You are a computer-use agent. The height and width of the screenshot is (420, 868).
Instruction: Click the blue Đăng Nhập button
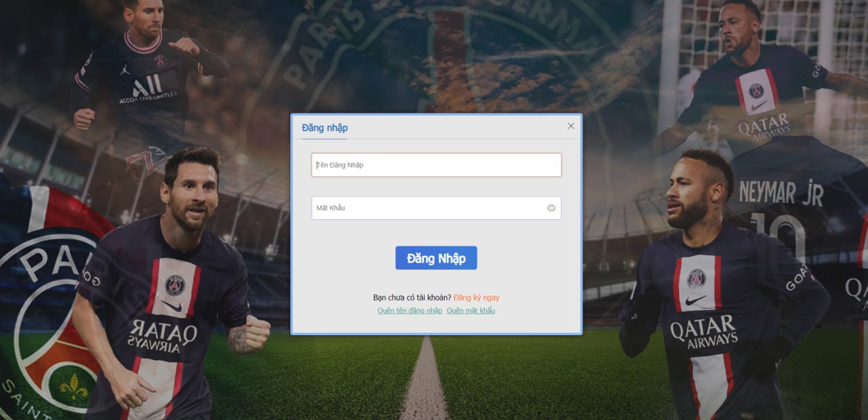(436, 258)
